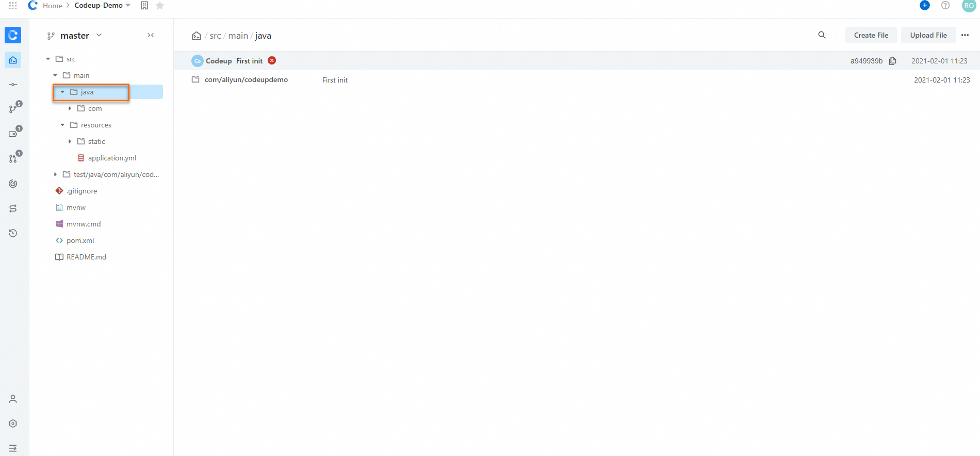The image size is (980, 456).
Task: Copy the commit hash a949939b
Action: point(893,61)
